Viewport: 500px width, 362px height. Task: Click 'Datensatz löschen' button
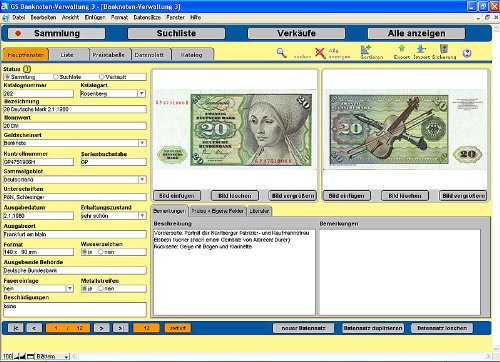tap(442, 328)
